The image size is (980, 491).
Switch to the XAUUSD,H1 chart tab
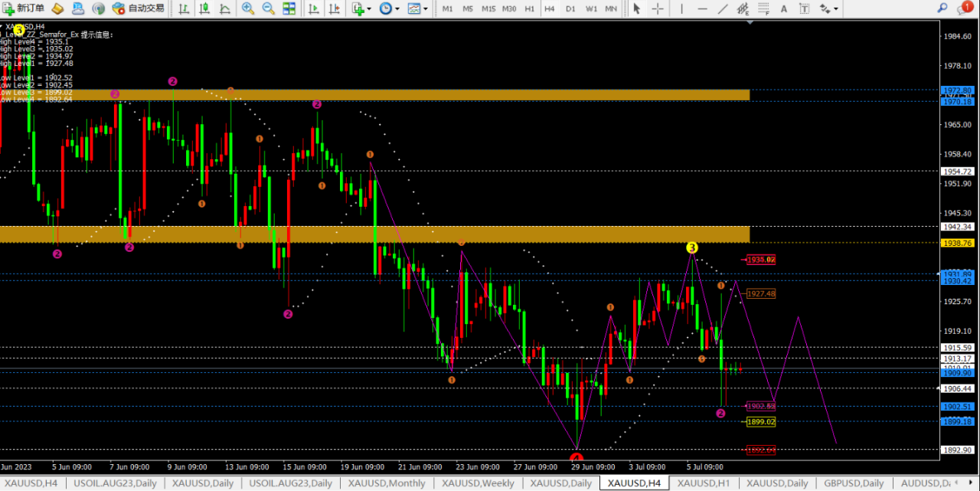pyautogui.click(x=704, y=483)
